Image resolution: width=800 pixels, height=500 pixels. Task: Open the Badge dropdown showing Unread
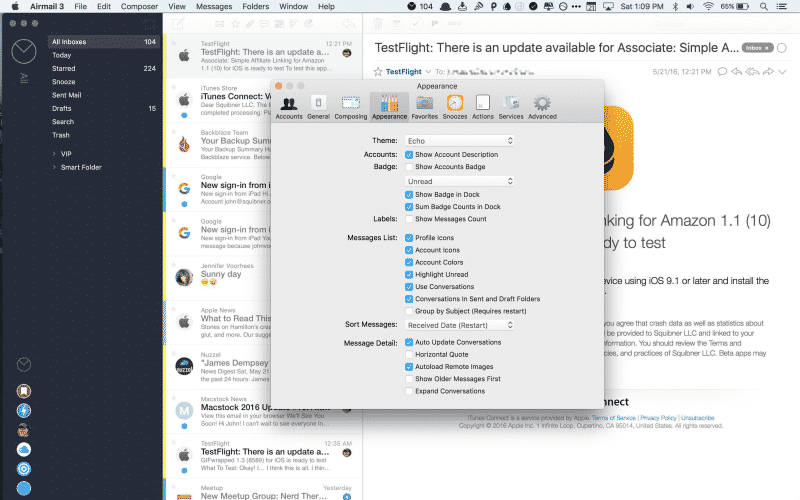459,181
